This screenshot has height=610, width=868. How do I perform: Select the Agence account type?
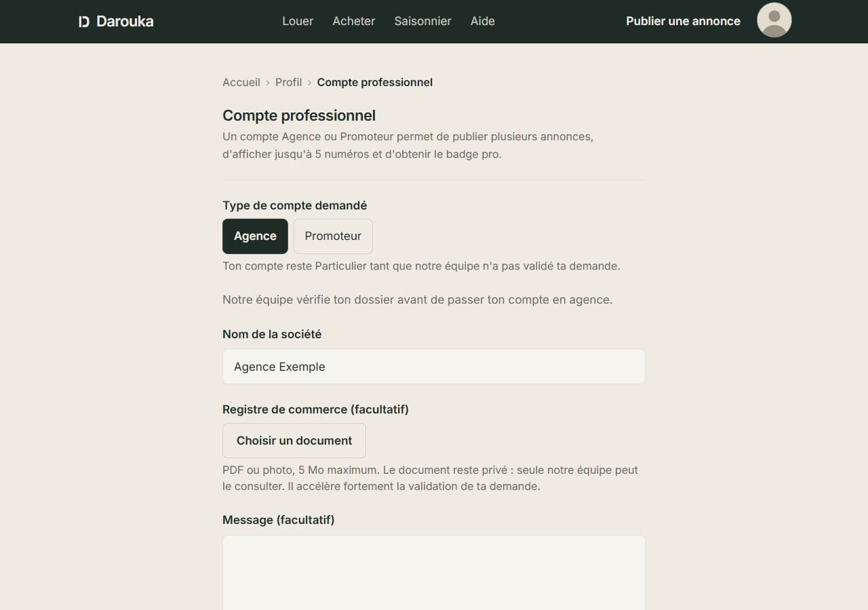pos(255,236)
